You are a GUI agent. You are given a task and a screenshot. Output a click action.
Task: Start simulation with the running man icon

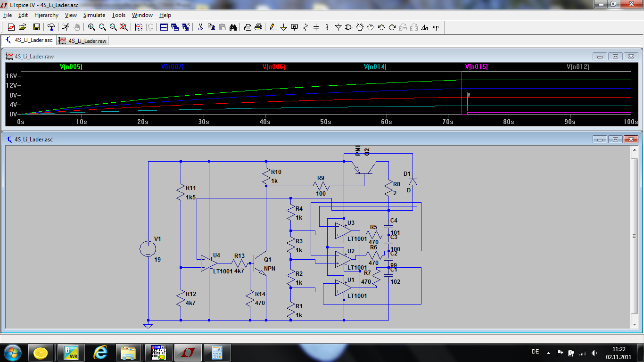click(66, 27)
